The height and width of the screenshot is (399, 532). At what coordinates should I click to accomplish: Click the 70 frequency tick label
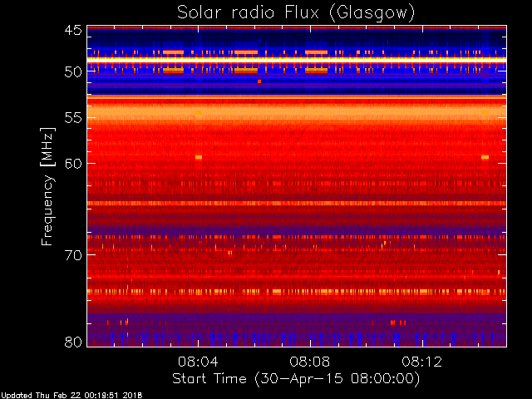click(73, 255)
